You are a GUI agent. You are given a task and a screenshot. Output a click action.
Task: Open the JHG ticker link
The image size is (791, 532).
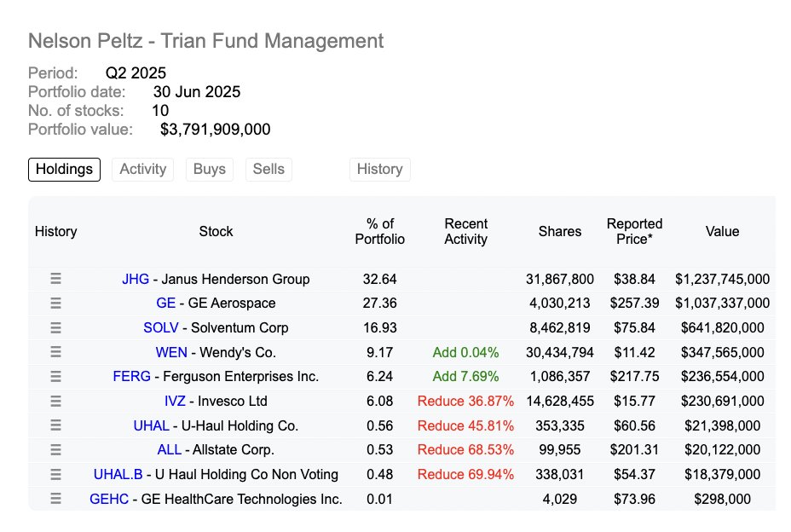click(x=136, y=279)
